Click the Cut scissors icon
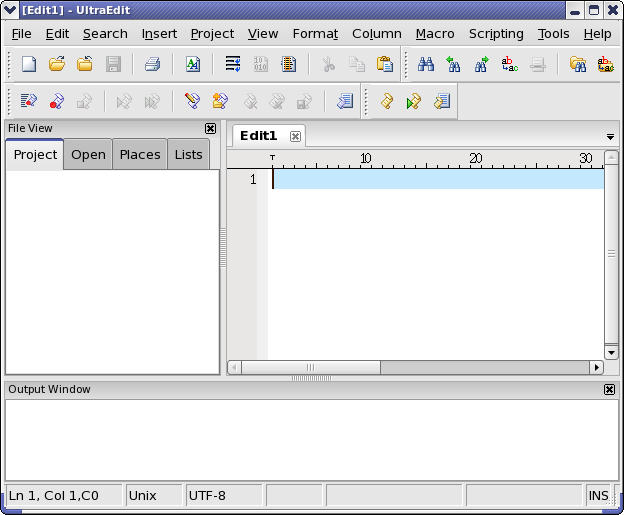624x515 pixels. (329, 64)
